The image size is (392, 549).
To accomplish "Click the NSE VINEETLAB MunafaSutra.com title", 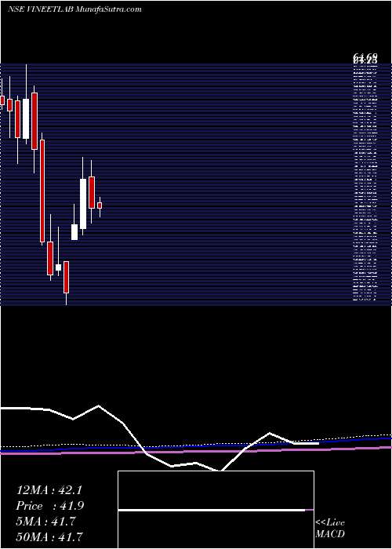I will [74, 9].
